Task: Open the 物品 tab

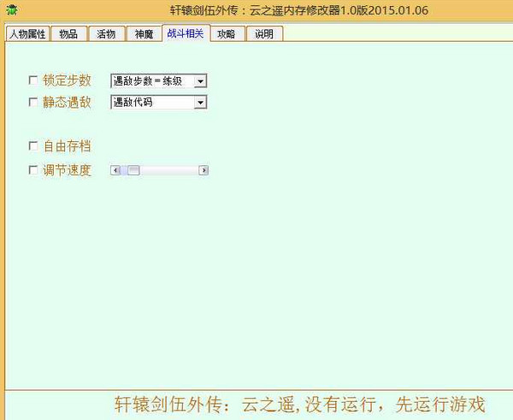Action: pyautogui.click(x=68, y=33)
